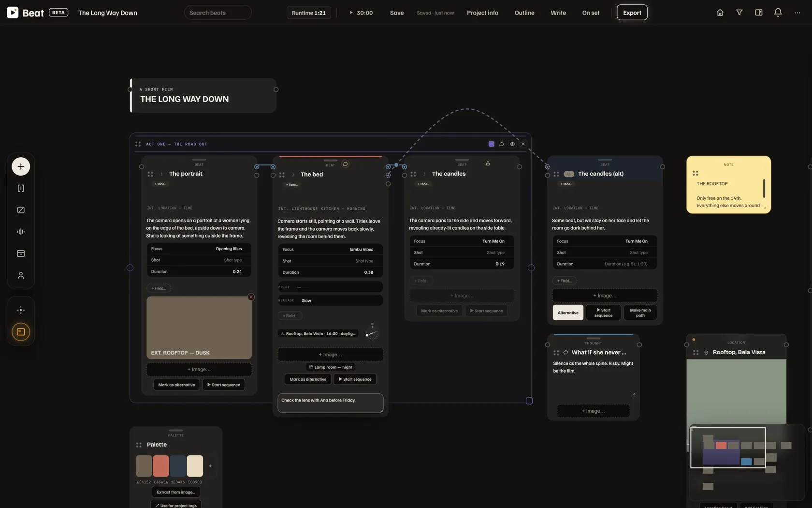Open the more options ellipsis menu
Image resolution: width=812 pixels, height=508 pixels.
(797, 13)
